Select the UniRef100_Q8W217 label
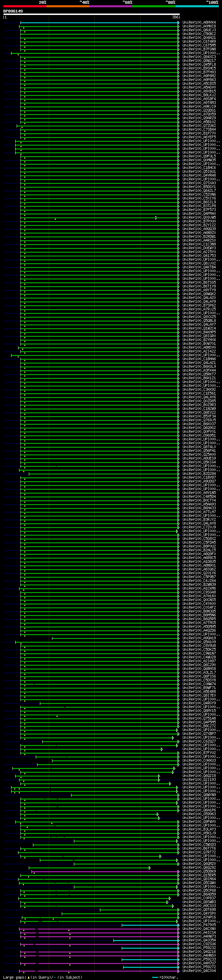Image resolution: width=222 pixels, height=980 pixels. pos(199,60)
